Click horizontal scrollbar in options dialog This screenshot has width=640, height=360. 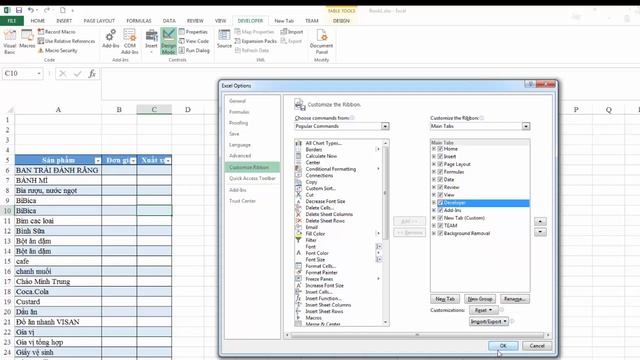click(417, 335)
